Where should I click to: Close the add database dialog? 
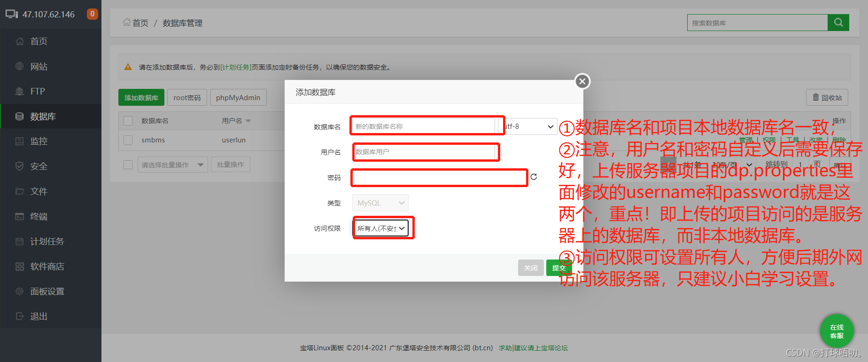pos(582,81)
